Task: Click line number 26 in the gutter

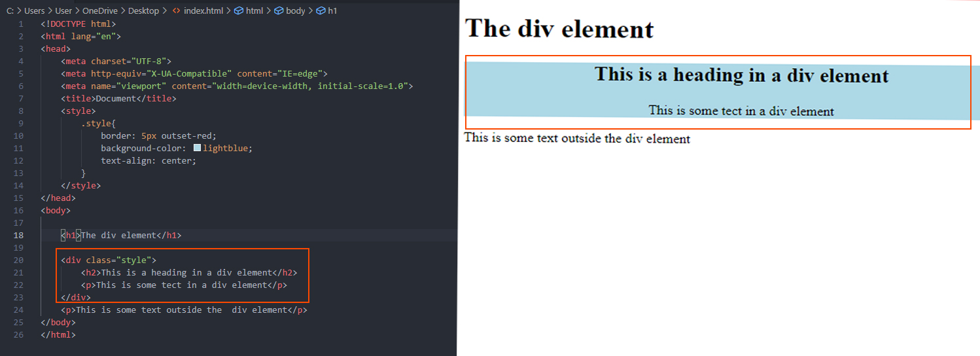Action: click(18, 335)
